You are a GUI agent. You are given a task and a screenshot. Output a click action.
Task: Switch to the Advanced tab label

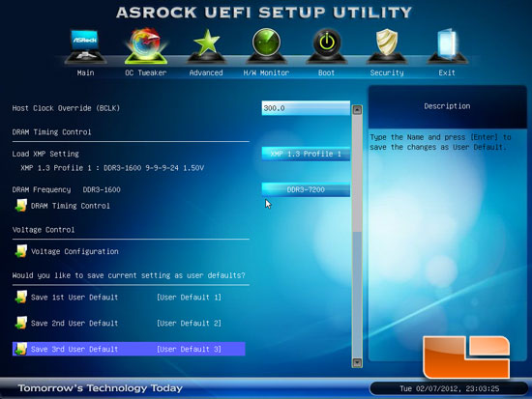click(x=206, y=72)
